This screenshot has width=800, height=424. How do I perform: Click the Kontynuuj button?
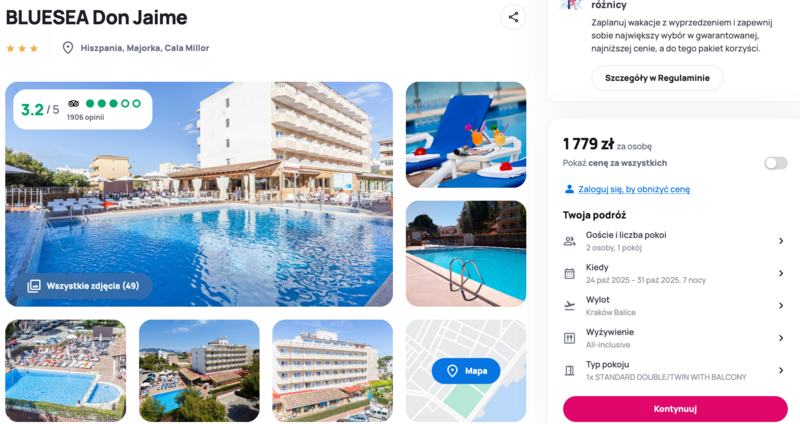(675, 409)
